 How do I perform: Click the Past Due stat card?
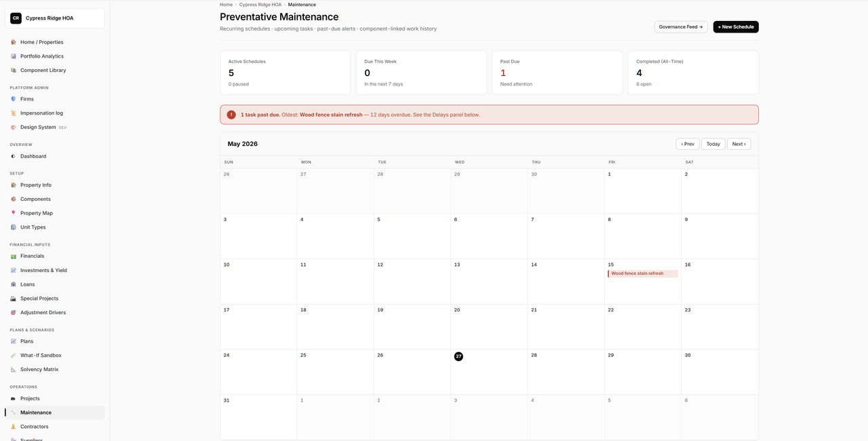557,73
